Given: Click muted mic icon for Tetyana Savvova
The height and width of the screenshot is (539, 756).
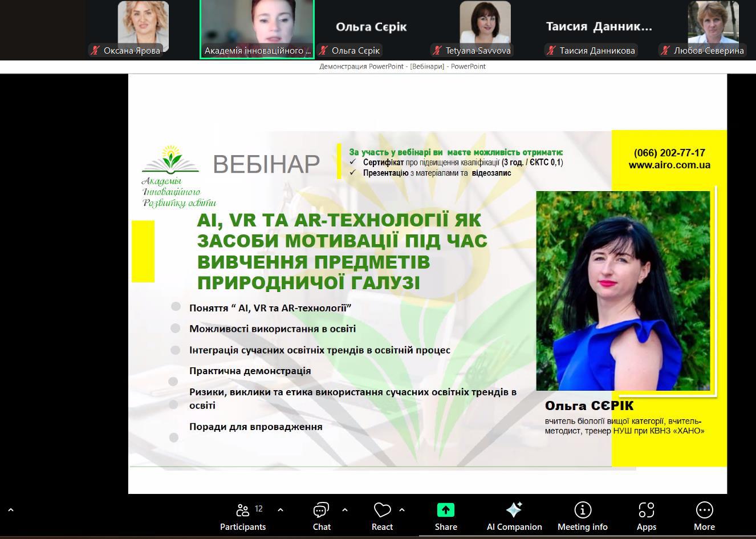Looking at the screenshot, I should [x=437, y=51].
